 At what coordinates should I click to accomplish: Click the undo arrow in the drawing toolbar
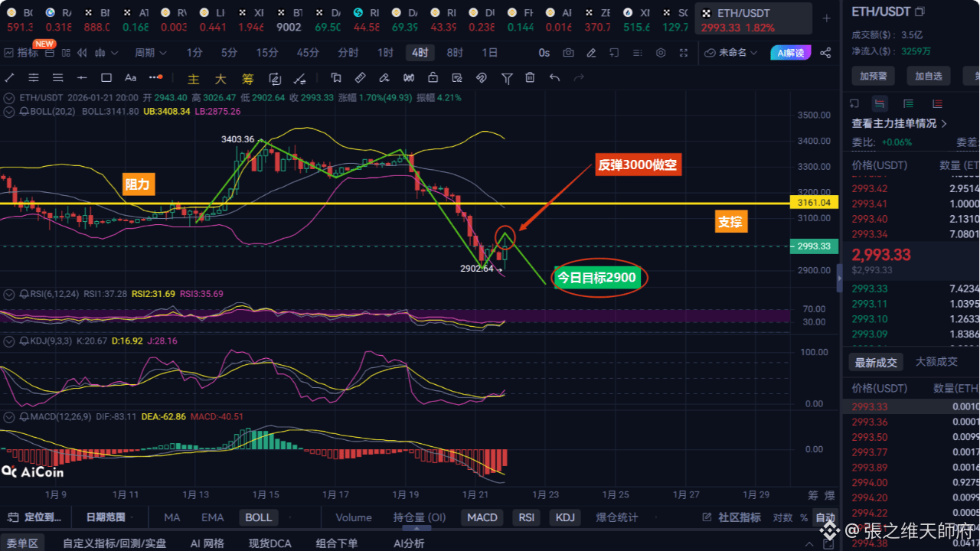tap(554, 78)
